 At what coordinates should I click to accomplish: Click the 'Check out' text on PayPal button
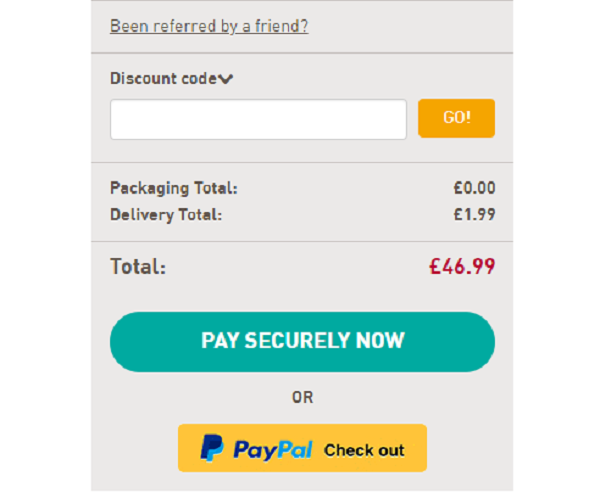pyautogui.click(x=364, y=451)
